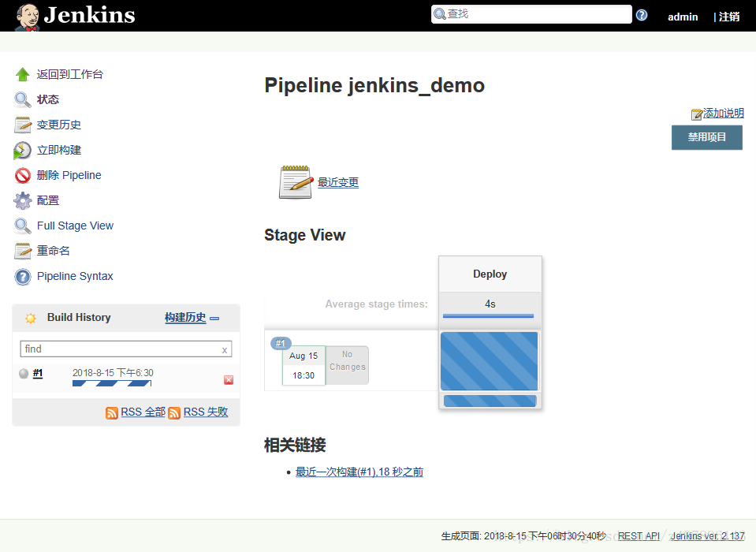Click the notepad icon beside 变更历史
This screenshot has width=756, height=552.
pyautogui.click(x=22, y=125)
